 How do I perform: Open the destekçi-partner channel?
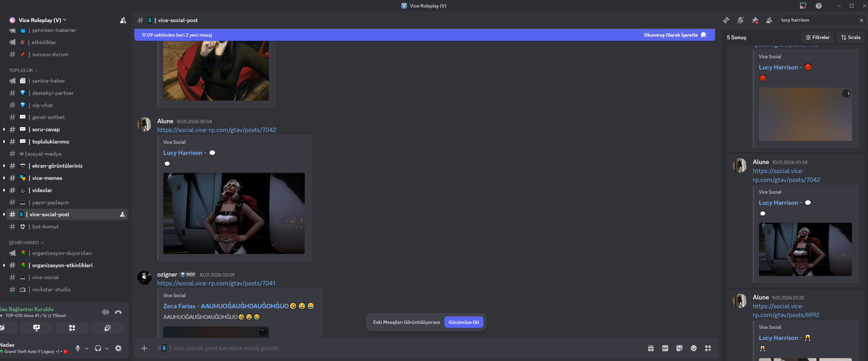point(67,93)
